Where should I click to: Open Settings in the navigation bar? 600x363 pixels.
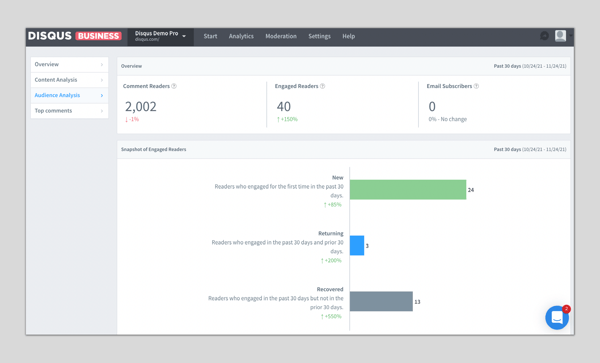coord(319,36)
